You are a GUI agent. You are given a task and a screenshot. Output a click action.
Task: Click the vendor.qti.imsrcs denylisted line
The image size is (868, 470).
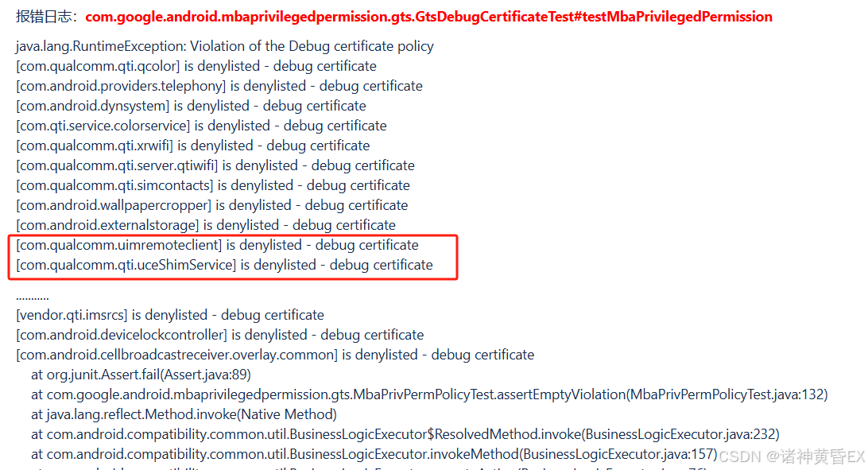point(170,316)
